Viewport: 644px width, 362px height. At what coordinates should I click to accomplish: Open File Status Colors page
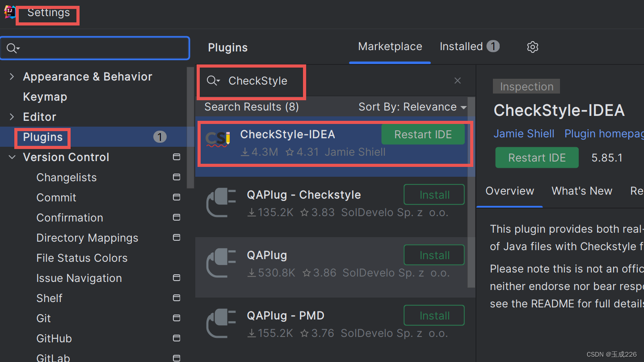pyautogui.click(x=82, y=258)
